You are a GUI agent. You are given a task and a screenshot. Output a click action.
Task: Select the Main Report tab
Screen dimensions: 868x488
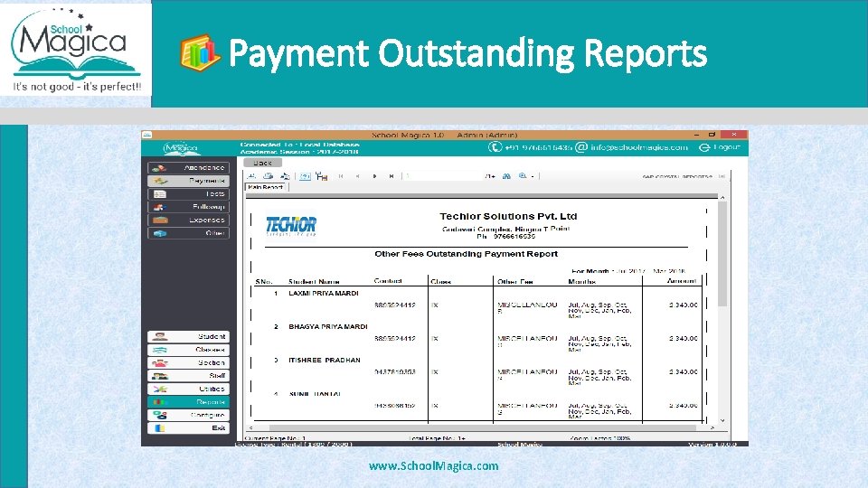[x=266, y=188]
